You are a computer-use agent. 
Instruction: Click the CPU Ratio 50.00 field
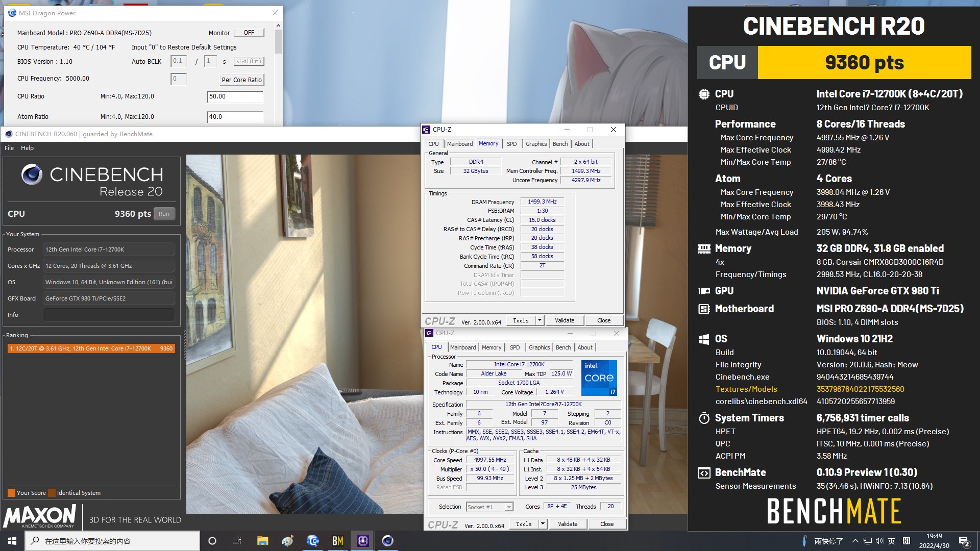pos(235,96)
